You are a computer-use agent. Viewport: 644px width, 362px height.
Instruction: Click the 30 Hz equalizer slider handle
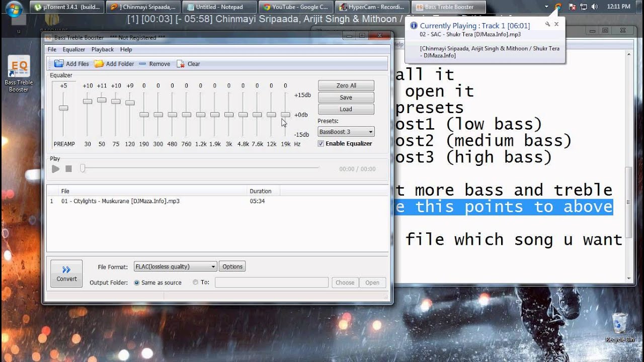coord(88,102)
